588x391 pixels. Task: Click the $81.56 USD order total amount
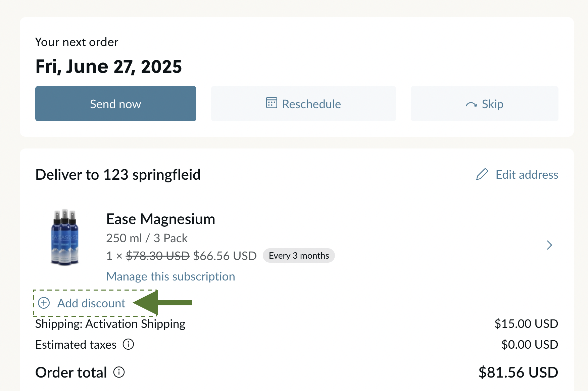point(518,372)
